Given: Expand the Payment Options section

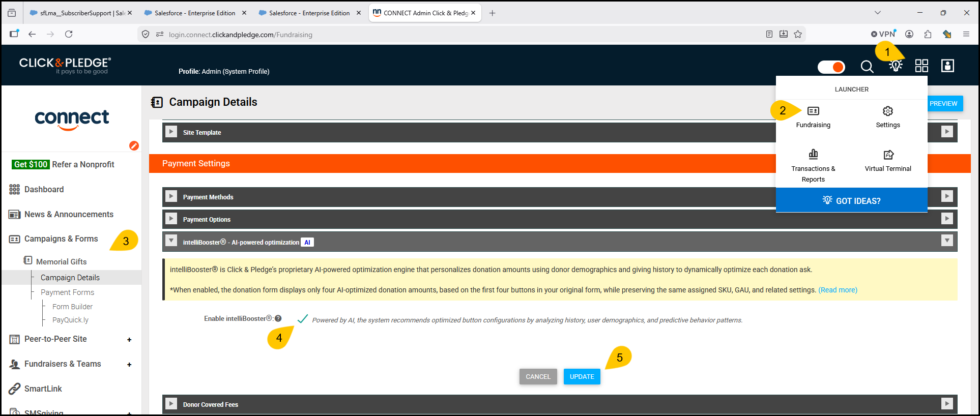Looking at the screenshot, I should coord(171,219).
